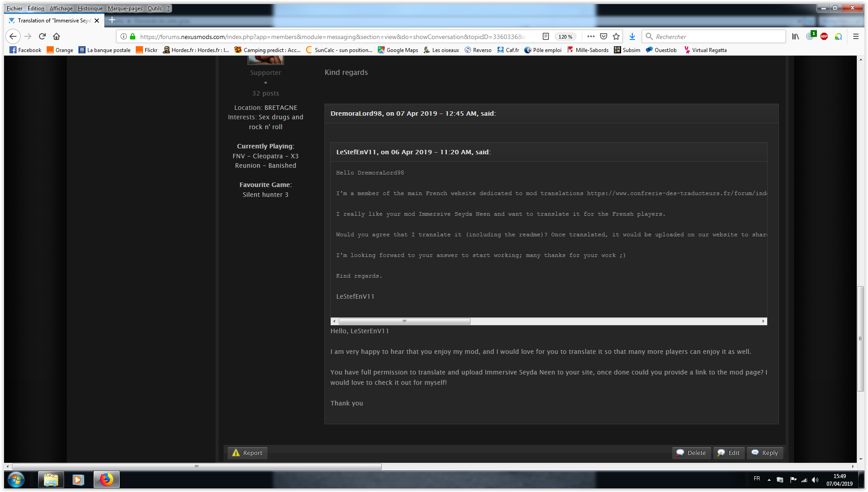The width and height of the screenshot is (868, 492).
Task: Click the Adblock Plus ABP icon
Action: [x=824, y=36]
